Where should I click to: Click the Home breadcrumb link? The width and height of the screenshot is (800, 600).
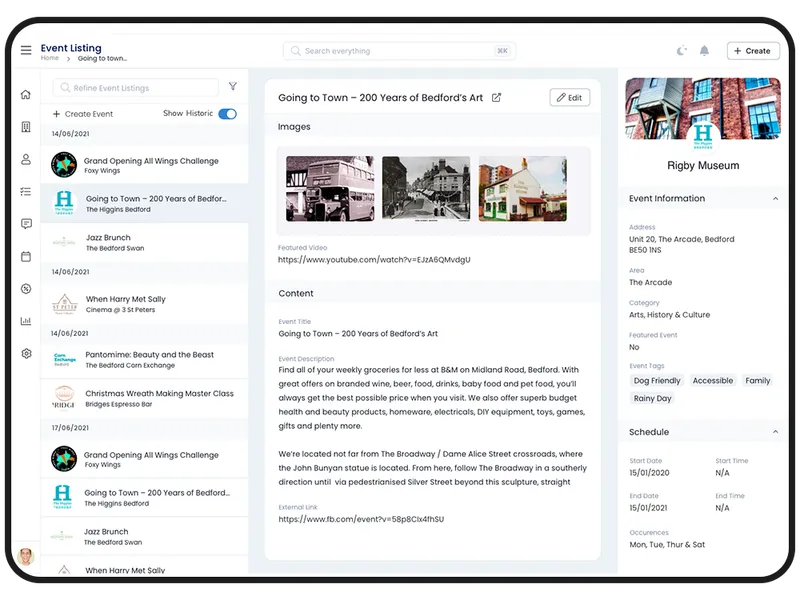(49, 59)
